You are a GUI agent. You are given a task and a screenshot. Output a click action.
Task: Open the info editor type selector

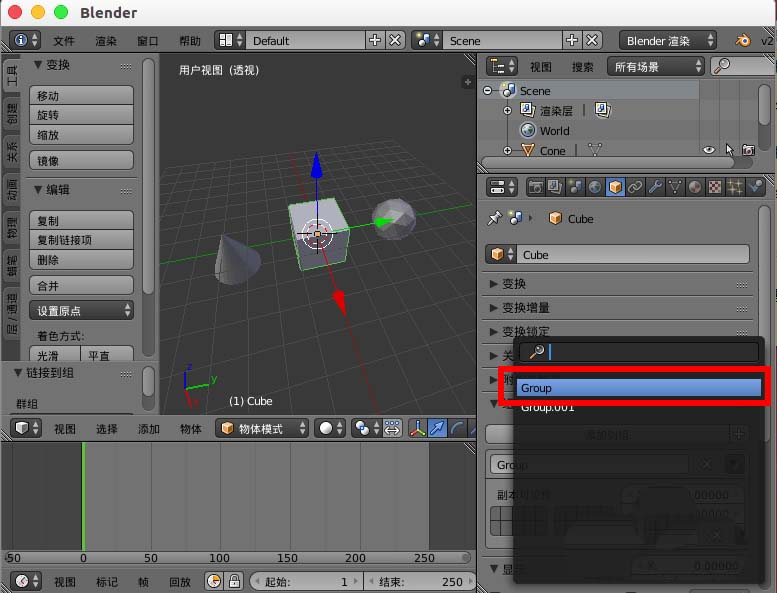25,40
